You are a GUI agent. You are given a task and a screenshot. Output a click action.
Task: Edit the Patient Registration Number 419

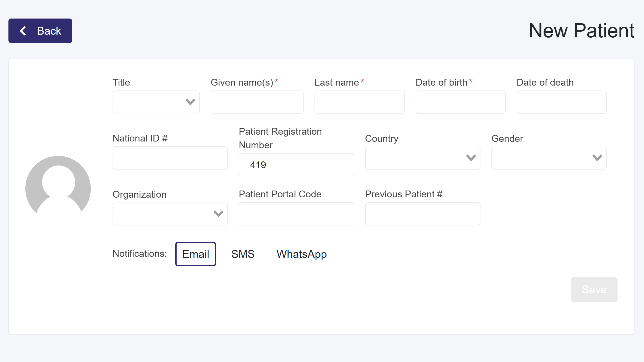296,165
